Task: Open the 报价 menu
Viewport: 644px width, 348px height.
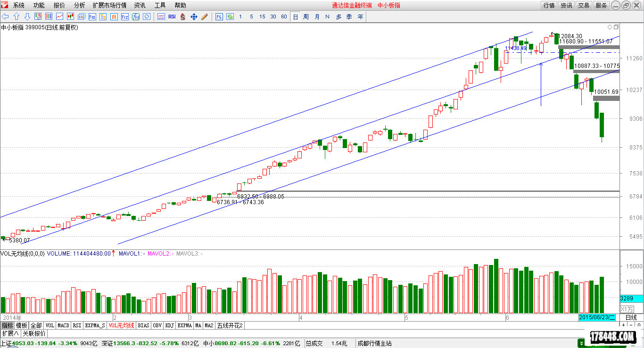Action: point(59,5)
